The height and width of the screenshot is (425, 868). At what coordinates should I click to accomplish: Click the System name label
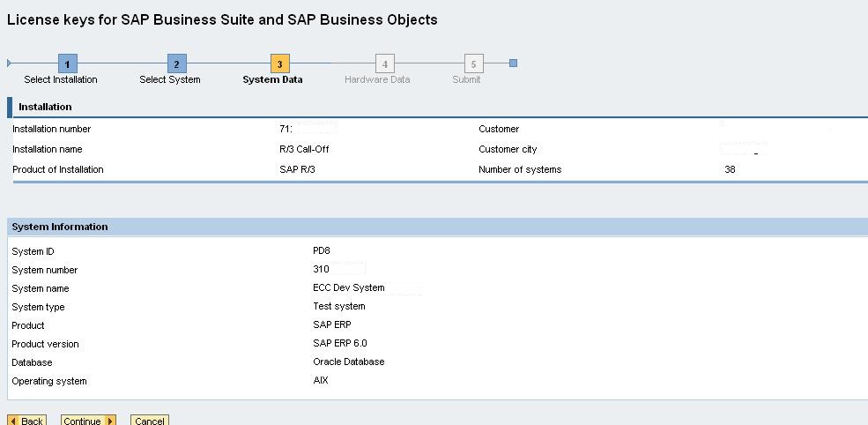pyautogui.click(x=41, y=288)
